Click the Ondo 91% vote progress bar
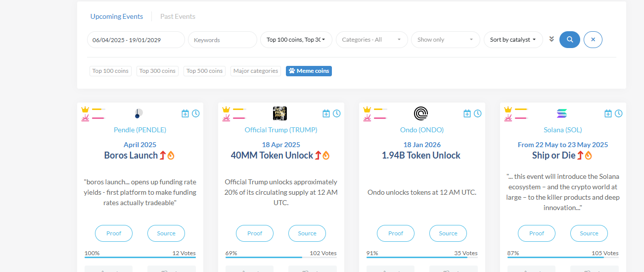Screen dimensions: 644x272 422,257
